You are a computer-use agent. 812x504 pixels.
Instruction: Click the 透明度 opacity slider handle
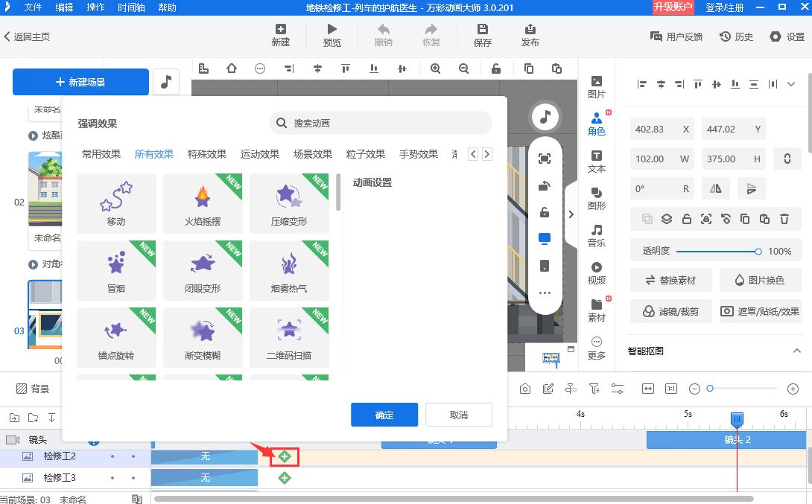(x=759, y=250)
